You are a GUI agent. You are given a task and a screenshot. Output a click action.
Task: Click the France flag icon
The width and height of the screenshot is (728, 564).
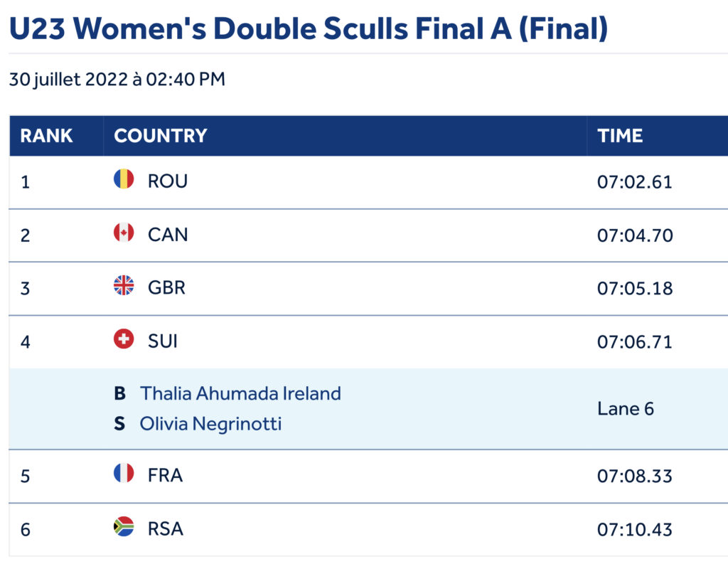coord(124,474)
